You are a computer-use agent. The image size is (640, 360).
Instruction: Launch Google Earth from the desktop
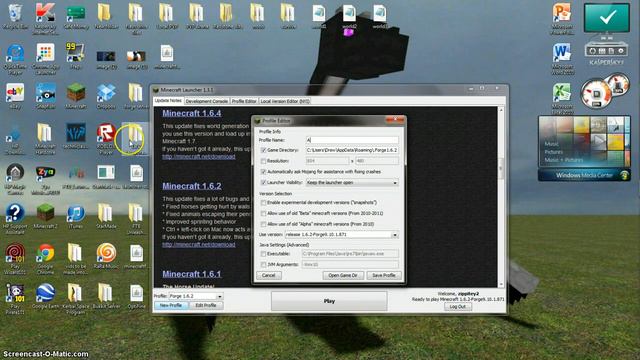pos(45,295)
